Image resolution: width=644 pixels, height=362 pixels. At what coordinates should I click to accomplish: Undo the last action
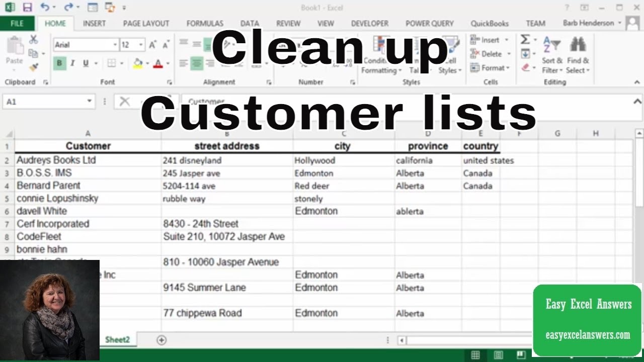pos(45,8)
